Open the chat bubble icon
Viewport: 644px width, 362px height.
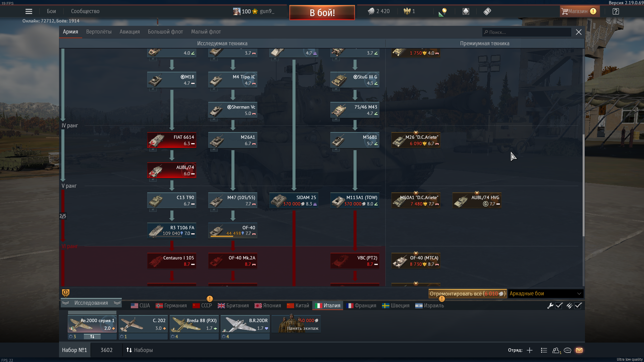pyautogui.click(x=568, y=350)
